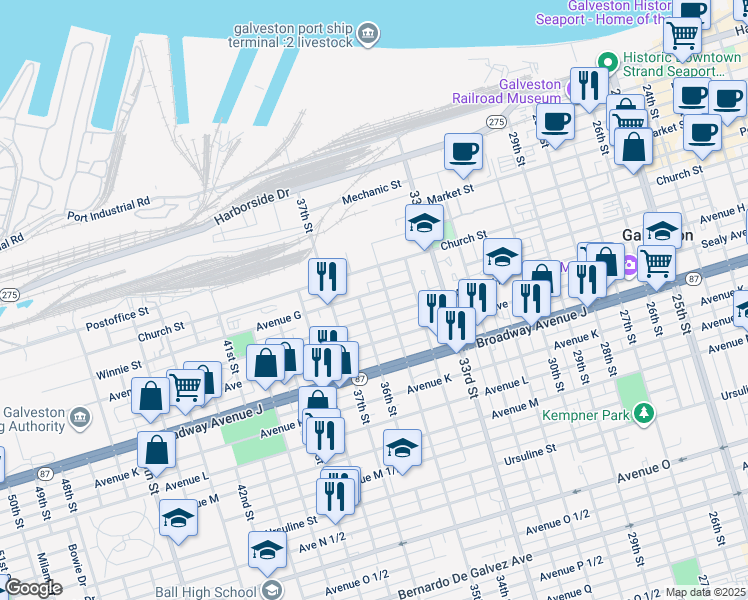748x600 pixels.
Task: Click the school marker at Church St and 33rd
Action: (x=424, y=224)
